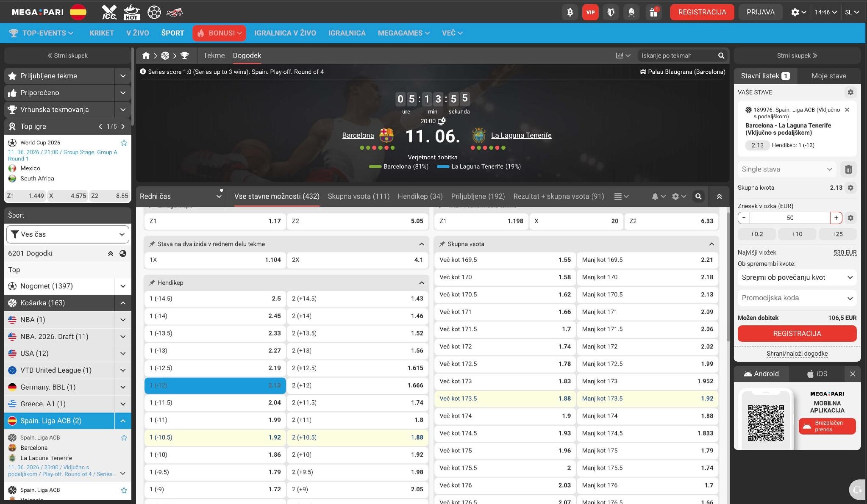Click the Iskanje po tekmah search field

click(x=677, y=55)
